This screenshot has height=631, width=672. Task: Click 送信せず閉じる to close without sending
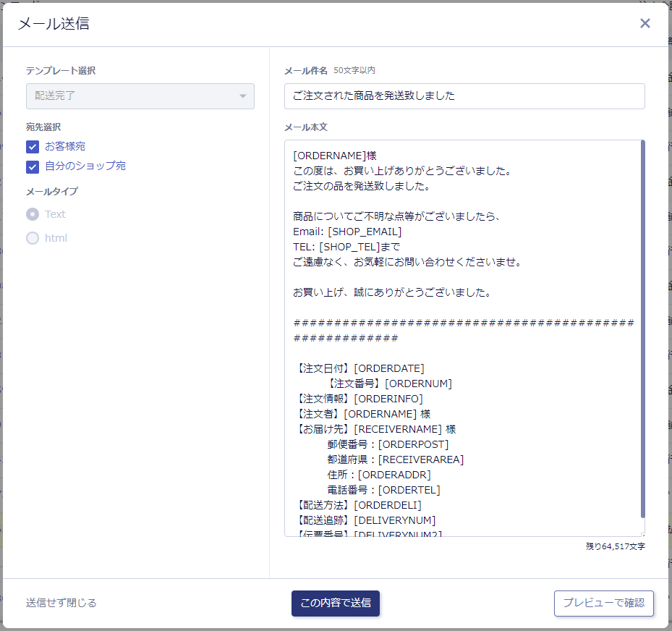(61, 603)
